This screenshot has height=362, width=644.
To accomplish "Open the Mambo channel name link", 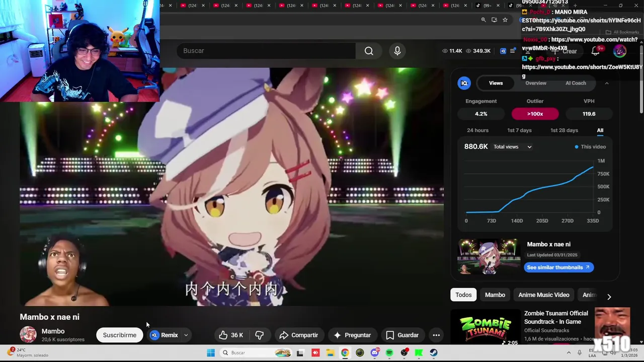I will click(53, 331).
